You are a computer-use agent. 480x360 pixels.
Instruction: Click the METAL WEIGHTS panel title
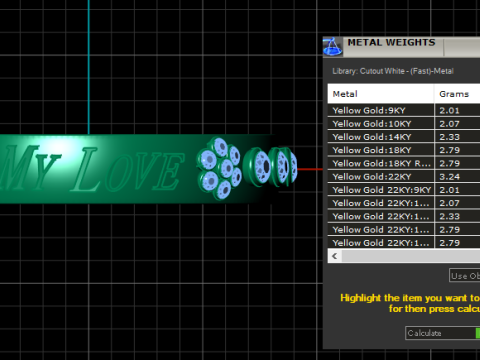point(391,42)
